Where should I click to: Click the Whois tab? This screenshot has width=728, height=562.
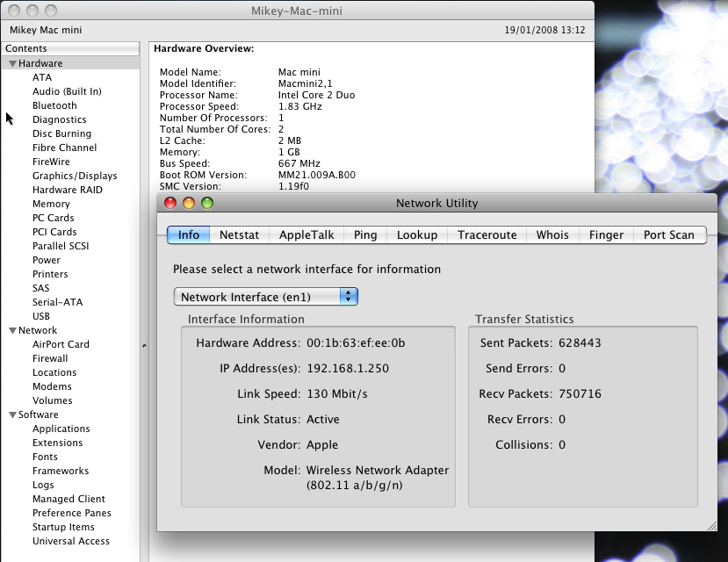(552, 234)
